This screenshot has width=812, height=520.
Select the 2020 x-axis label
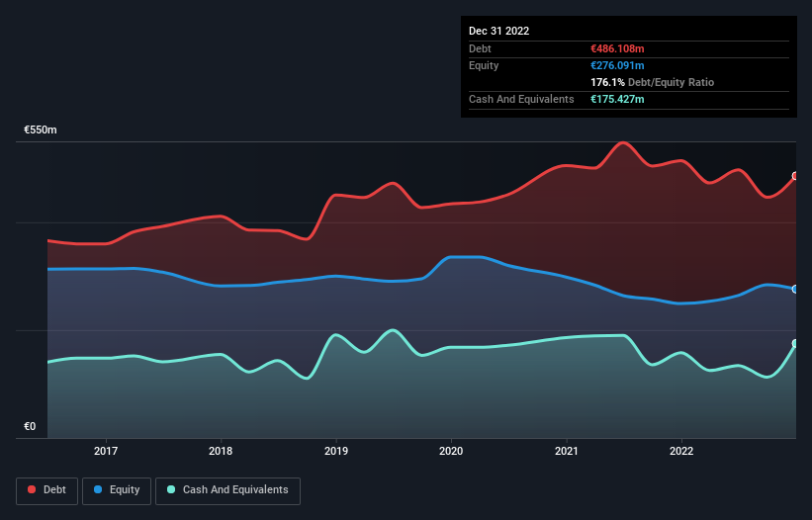451,451
